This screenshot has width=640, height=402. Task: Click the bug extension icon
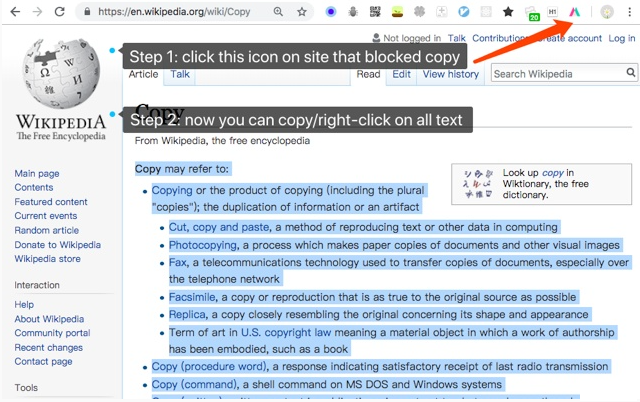tap(353, 11)
